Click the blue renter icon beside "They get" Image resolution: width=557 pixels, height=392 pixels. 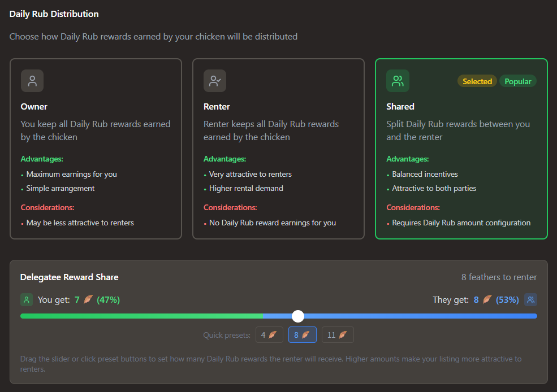pos(530,300)
